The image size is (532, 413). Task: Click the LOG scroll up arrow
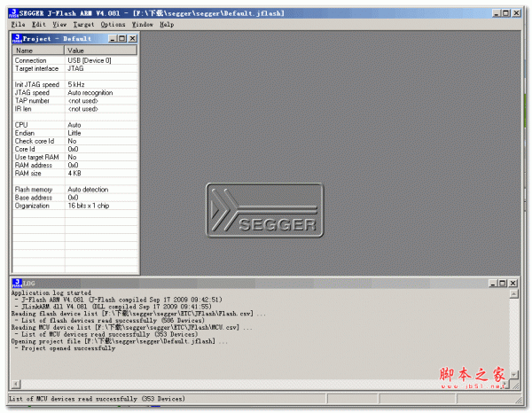(x=514, y=293)
